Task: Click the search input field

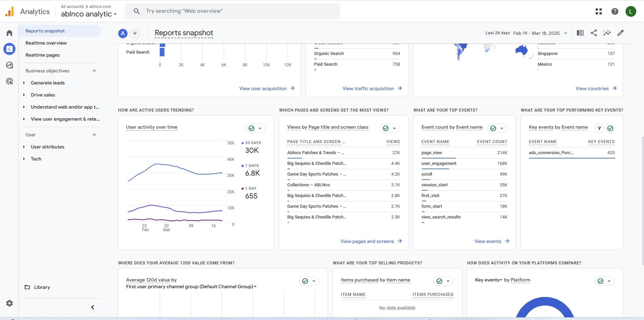Action: click(232, 11)
